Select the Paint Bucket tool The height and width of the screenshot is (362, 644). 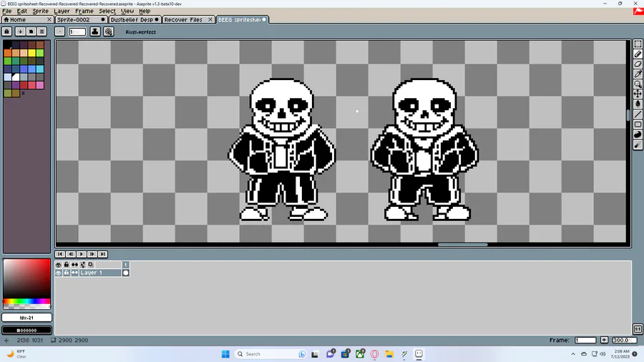638,104
